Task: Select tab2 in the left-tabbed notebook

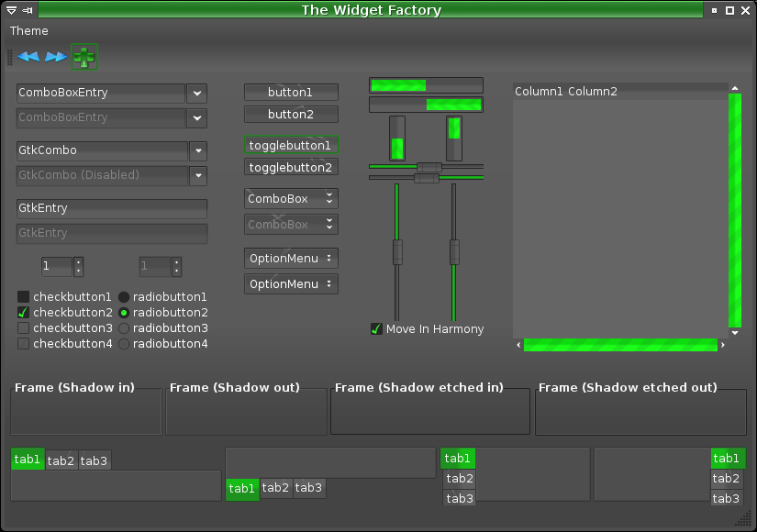Action: tap(460, 479)
